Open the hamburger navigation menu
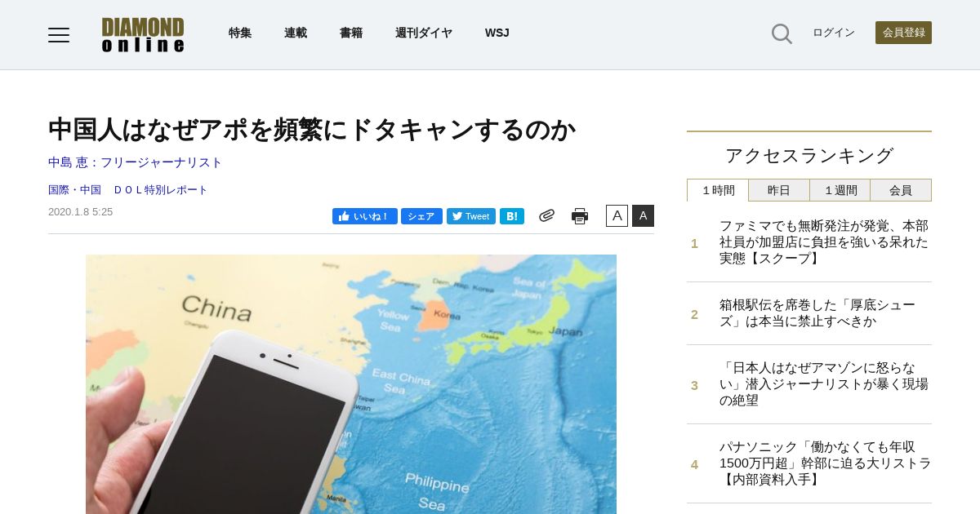 [59, 34]
